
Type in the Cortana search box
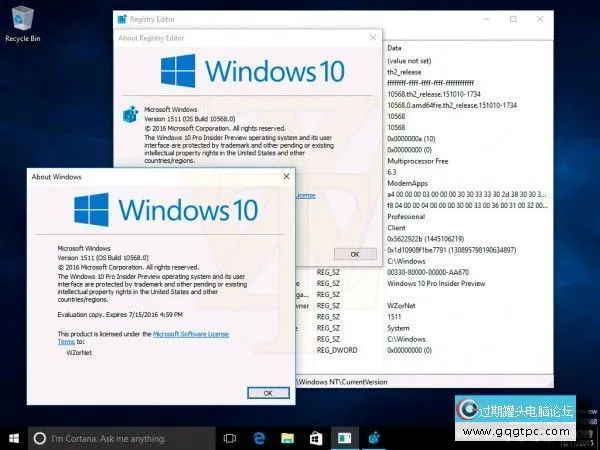(x=120, y=438)
